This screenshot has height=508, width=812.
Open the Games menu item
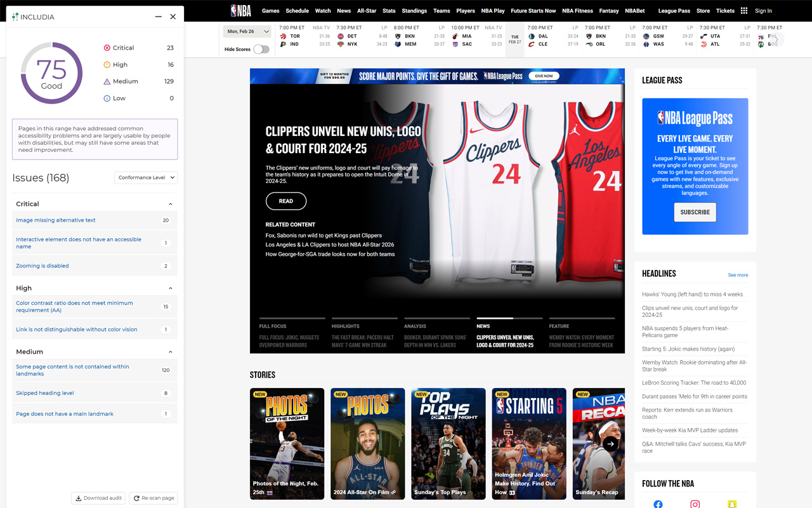coord(271,11)
